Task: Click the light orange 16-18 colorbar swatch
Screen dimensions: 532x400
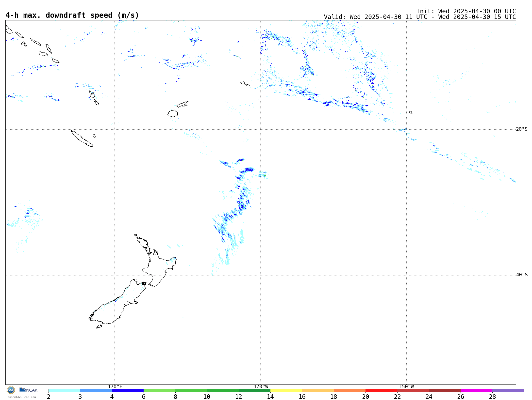Action: [318, 391]
